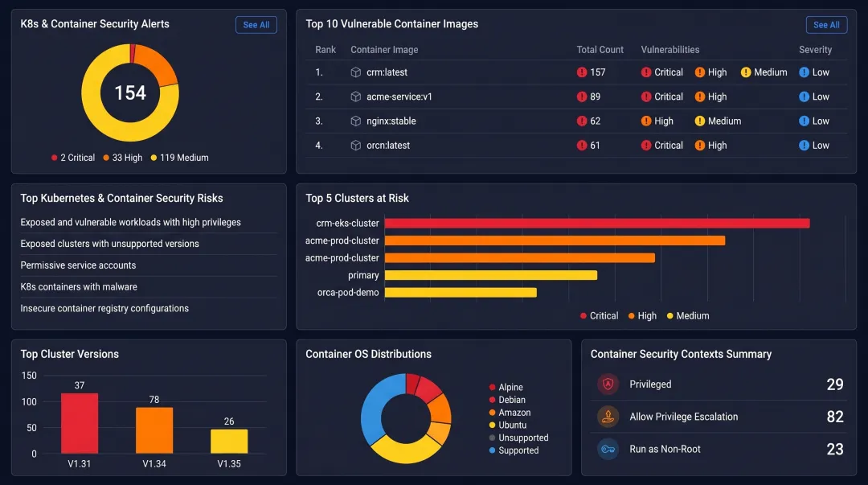Click the Run as Non-Root key icon
The width and height of the screenshot is (868, 485).
pos(608,449)
